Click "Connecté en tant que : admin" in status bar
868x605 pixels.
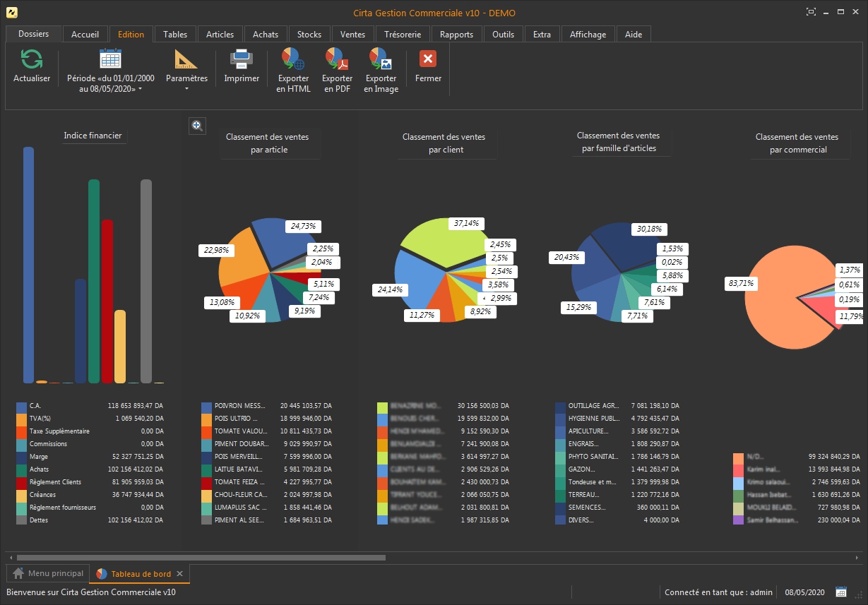point(718,592)
